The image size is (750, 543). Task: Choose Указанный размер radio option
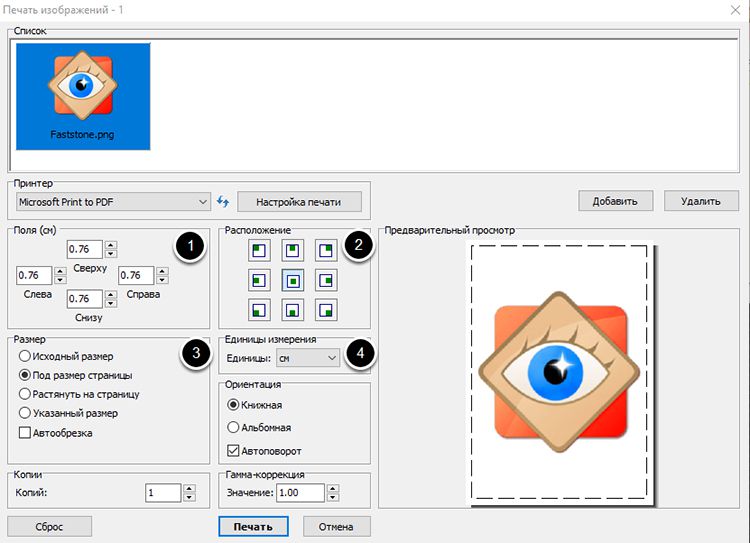click(x=68, y=413)
